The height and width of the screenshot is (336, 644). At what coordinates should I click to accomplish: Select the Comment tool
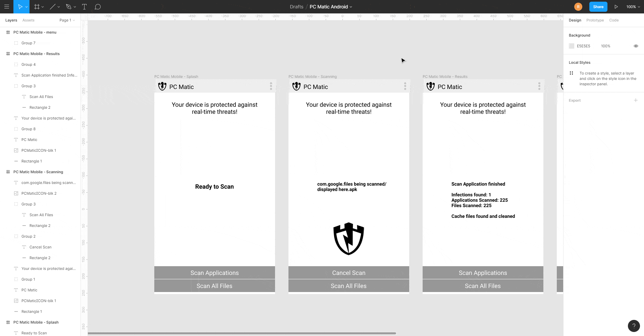(x=98, y=7)
